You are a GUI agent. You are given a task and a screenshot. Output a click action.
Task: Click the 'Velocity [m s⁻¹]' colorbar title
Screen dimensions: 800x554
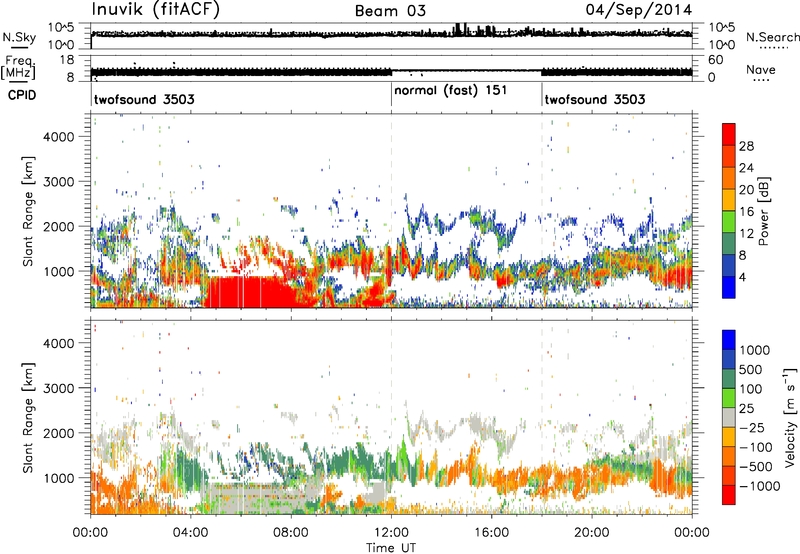point(790,418)
